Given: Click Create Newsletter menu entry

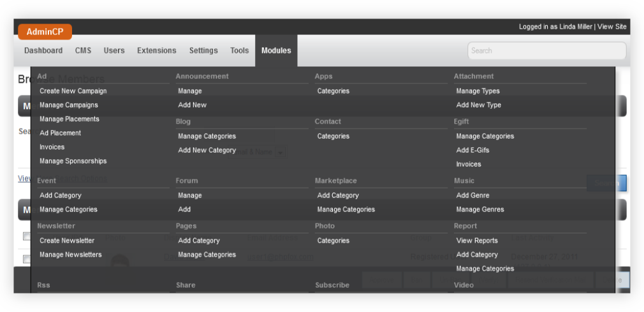Looking at the screenshot, I should tap(67, 241).
